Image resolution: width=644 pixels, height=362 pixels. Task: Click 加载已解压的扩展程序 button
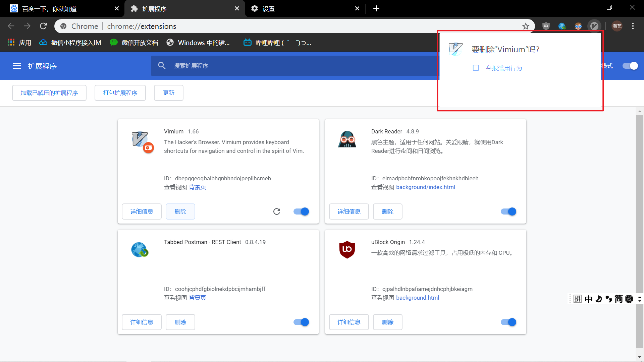[49, 93]
